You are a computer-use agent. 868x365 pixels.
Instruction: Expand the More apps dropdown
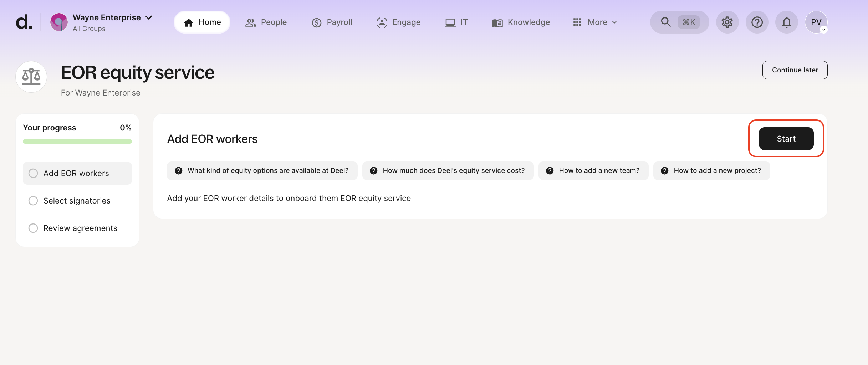pos(595,22)
